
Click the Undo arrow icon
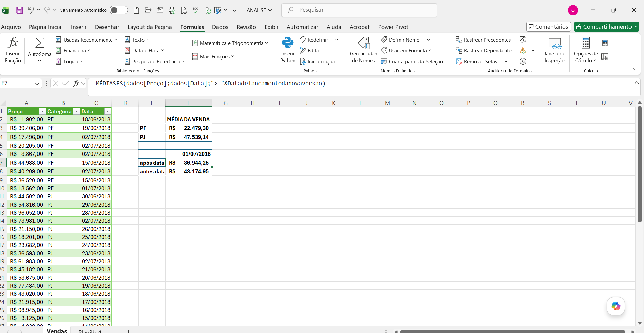pos(31,10)
